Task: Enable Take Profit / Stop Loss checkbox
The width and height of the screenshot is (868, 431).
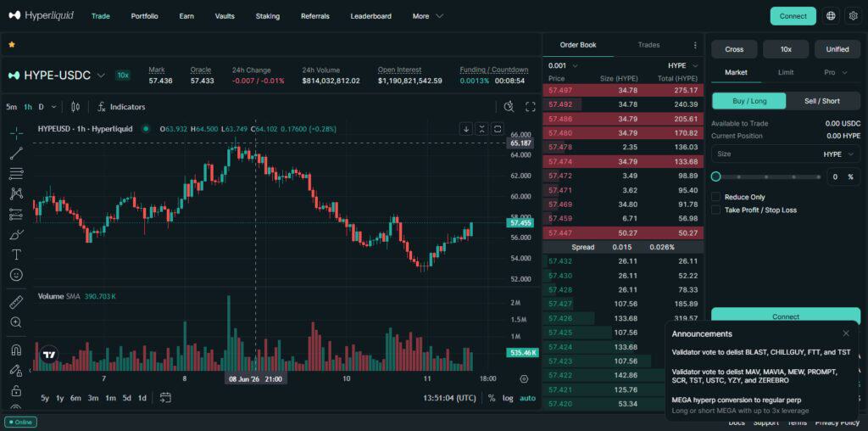Action: 715,210
